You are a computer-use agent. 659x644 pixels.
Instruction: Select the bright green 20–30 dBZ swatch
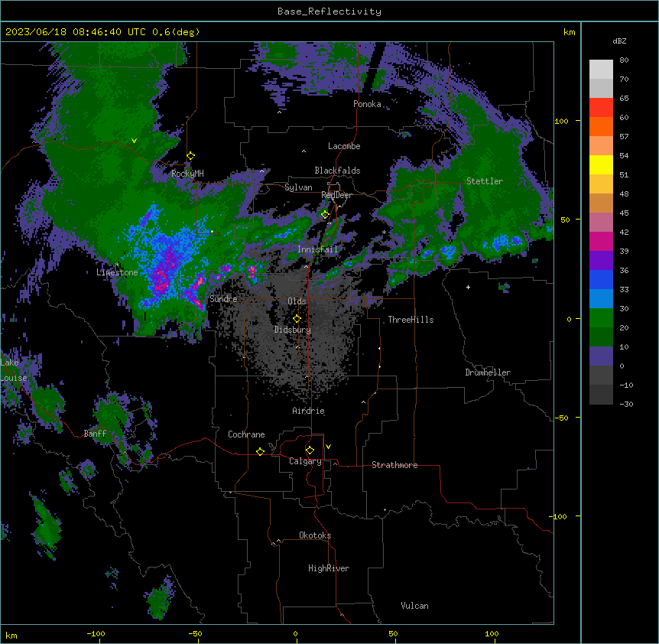601,318
